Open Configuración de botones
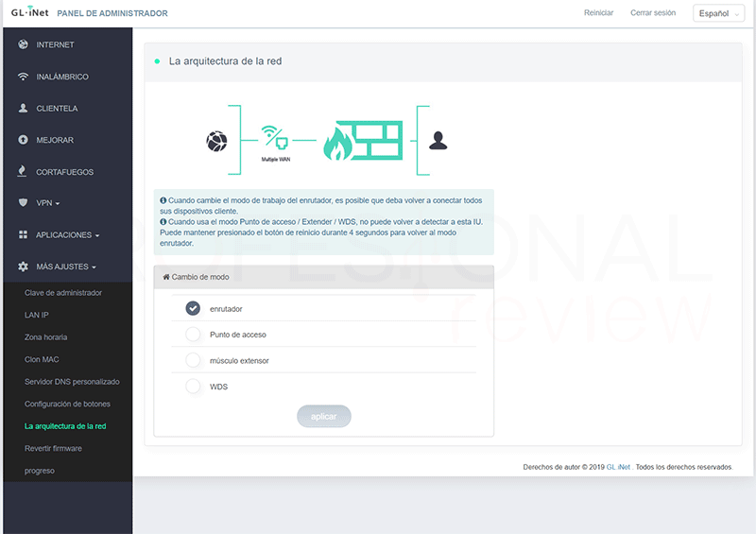756x534 pixels. point(67,404)
